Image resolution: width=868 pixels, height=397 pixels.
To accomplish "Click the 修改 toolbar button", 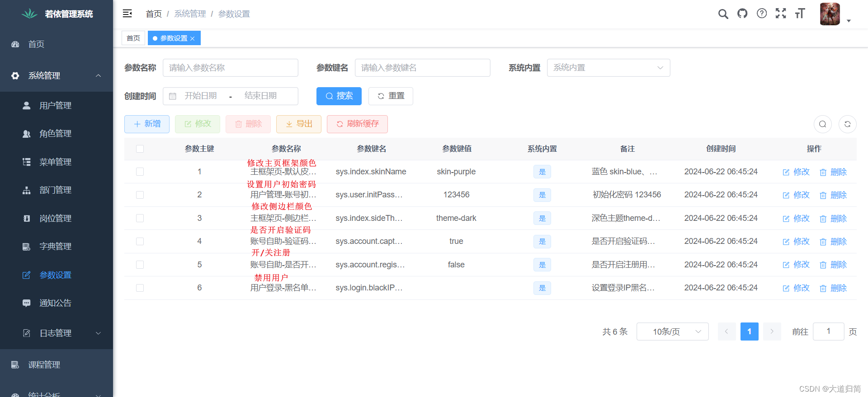I will click(198, 124).
